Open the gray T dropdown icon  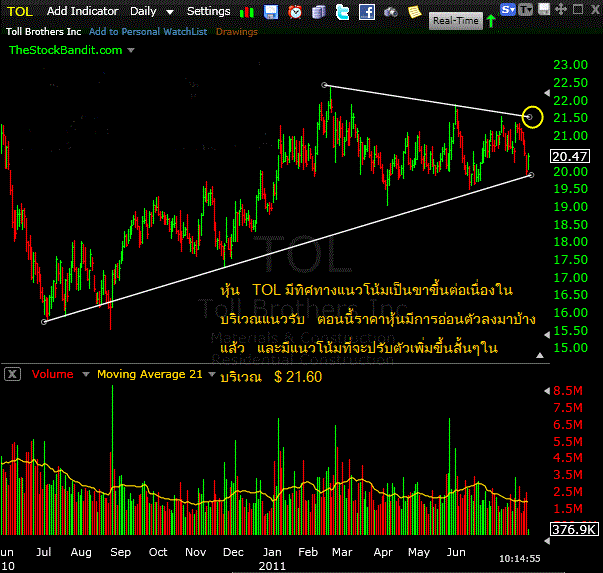[525, 10]
